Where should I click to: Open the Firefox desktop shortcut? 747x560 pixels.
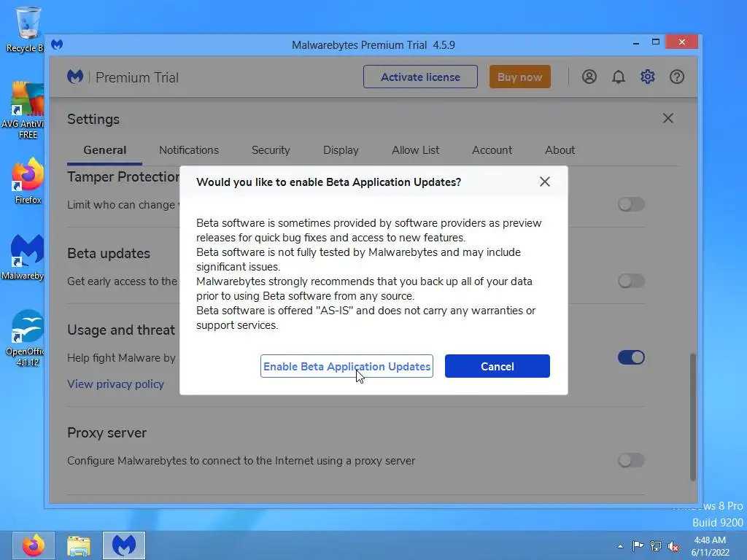coord(28,181)
